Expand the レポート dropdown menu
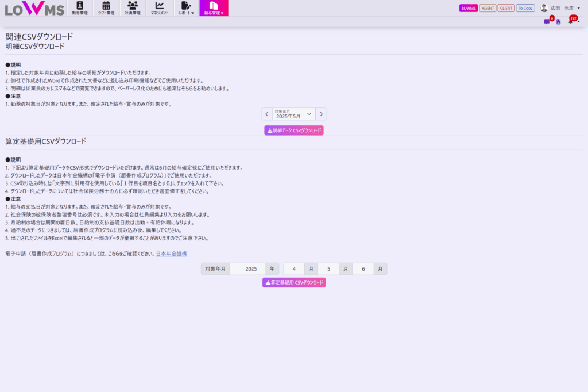Screen dimensions: 588x392 [x=186, y=8]
